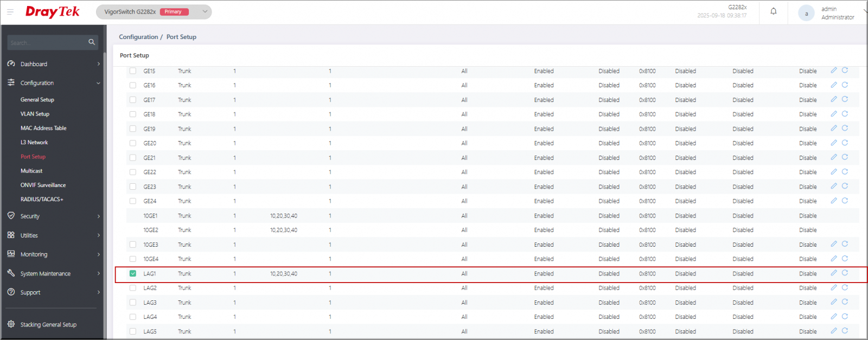Click into the sidebar search field
This screenshot has height=340, width=868.
coord(46,42)
